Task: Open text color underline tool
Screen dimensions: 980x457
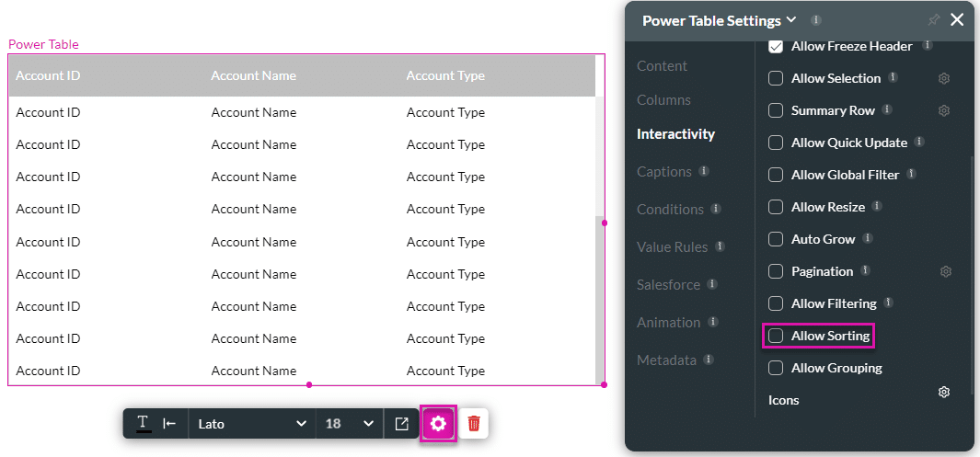Action: 144,423
